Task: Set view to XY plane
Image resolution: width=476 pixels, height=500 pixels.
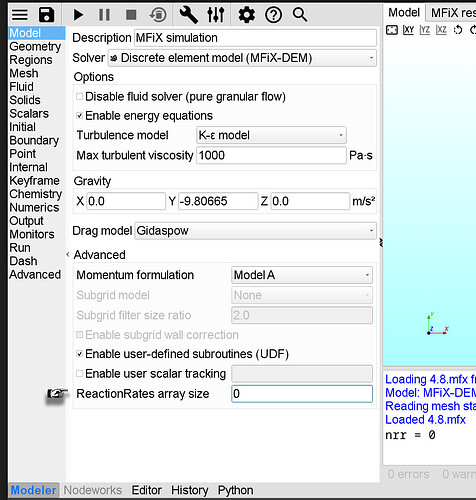Action: [408, 30]
